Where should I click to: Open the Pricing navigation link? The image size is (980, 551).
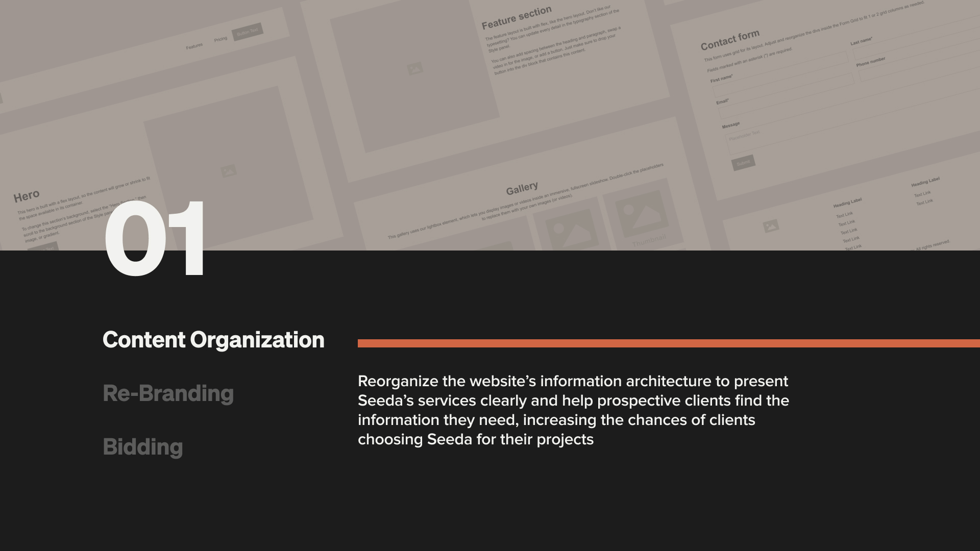(x=220, y=38)
